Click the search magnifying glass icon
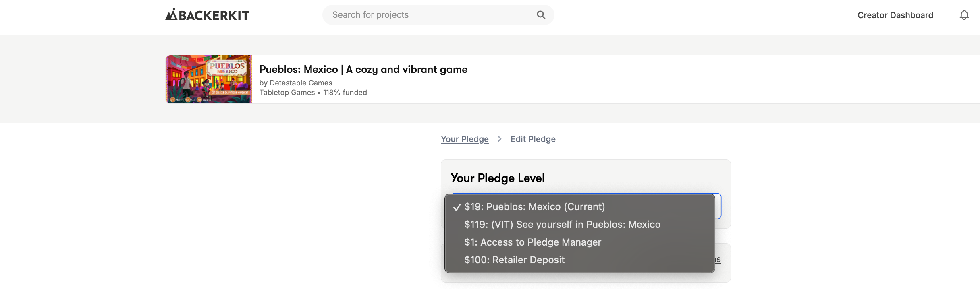This screenshot has width=980, height=289. click(x=541, y=15)
